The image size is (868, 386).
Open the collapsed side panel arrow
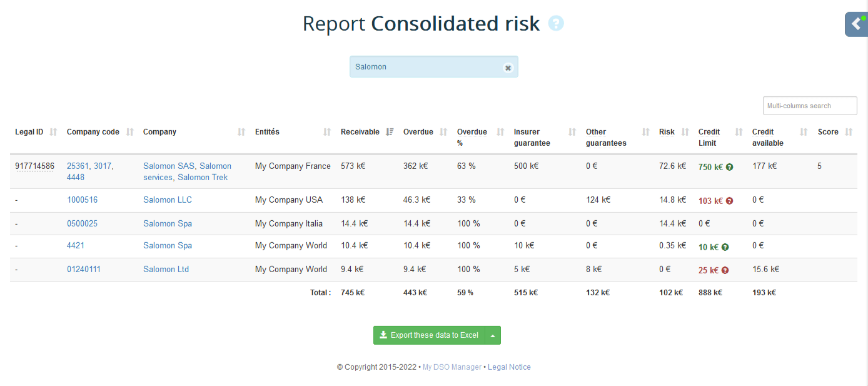click(x=856, y=24)
